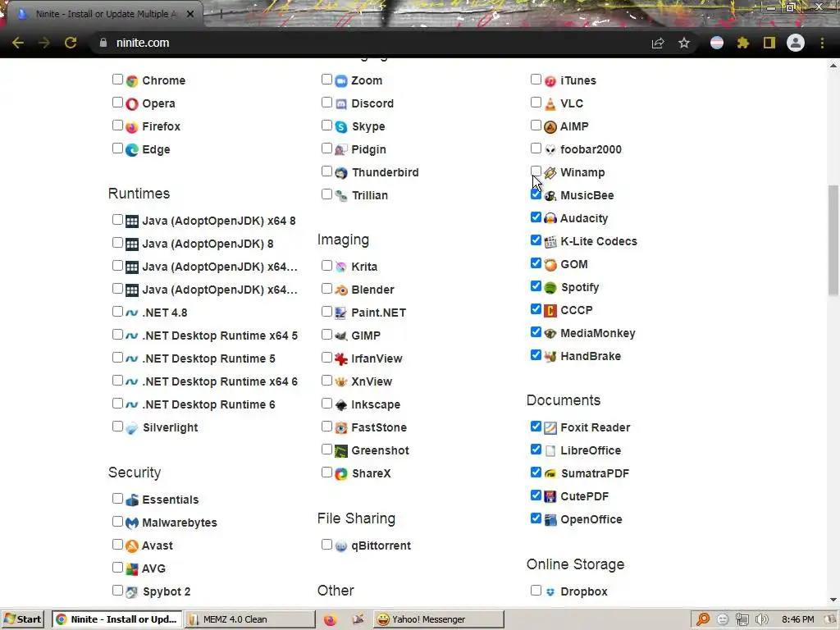The width and height of the screenshot is (840, 630).
Task: Go back with the browser back arrow
Action: click(x=18, y=43)
